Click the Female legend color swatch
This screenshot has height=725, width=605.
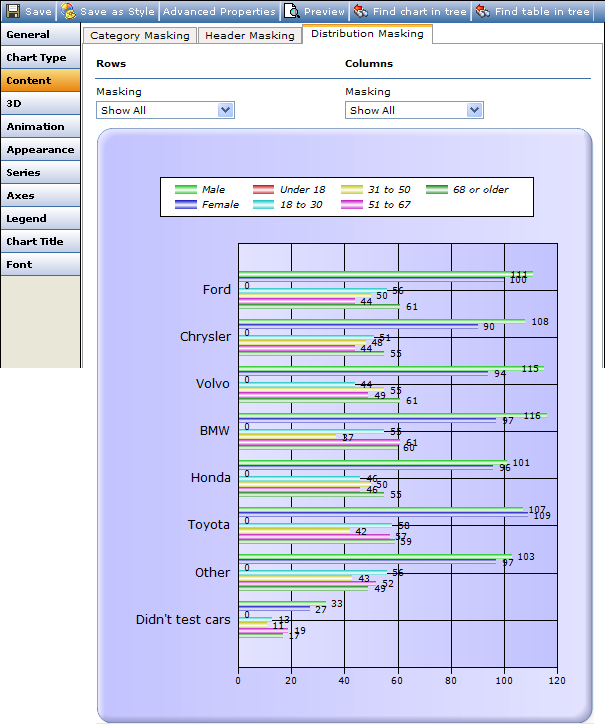(185, 204)
